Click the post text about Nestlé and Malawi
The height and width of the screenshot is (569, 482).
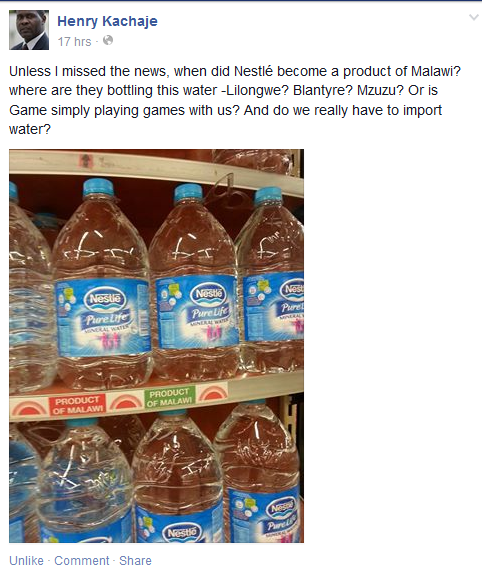[x=234, y=100]
